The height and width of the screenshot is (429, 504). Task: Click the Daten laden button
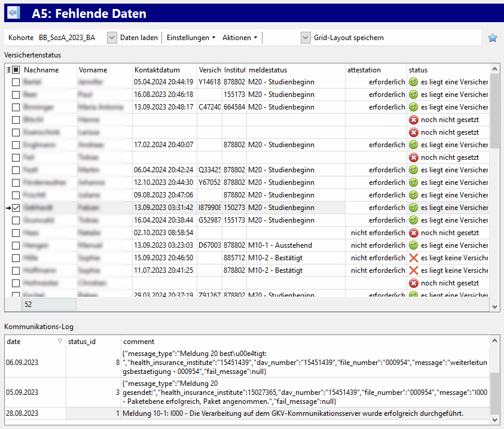pos(139,38)
